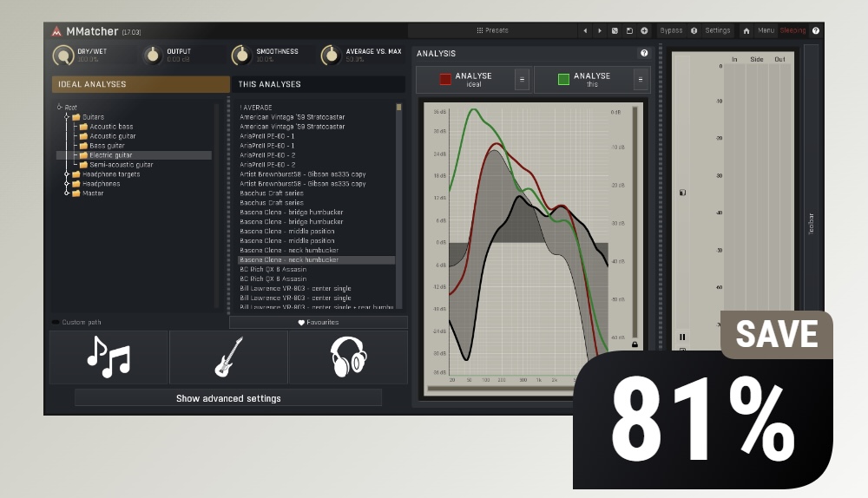
Task: Select the electric guitar category icon
Action: tap(228, 357)
